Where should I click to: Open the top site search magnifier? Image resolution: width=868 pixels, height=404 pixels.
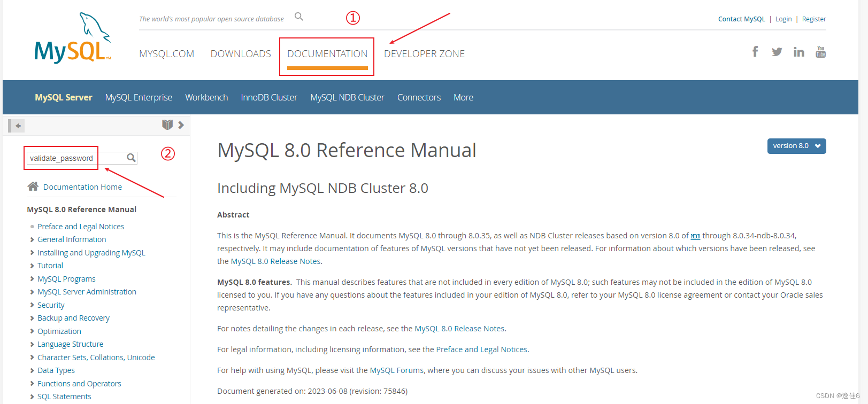(x=299, y=17)
